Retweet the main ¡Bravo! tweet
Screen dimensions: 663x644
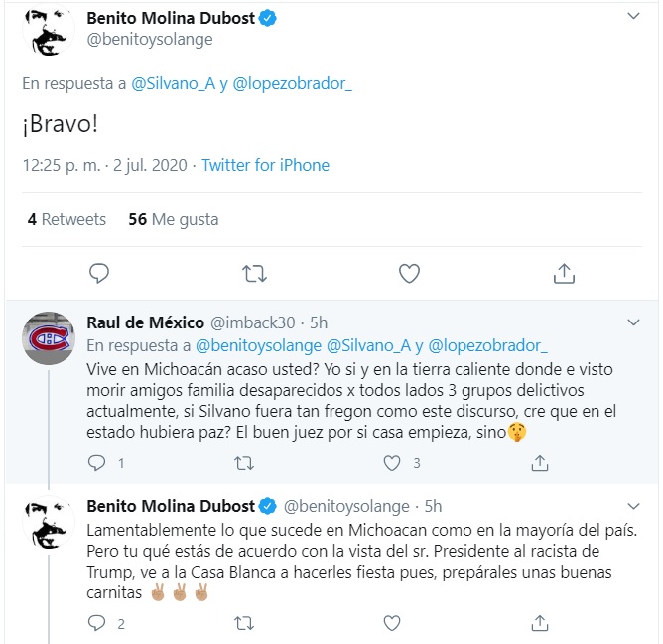tap(253, 273)
